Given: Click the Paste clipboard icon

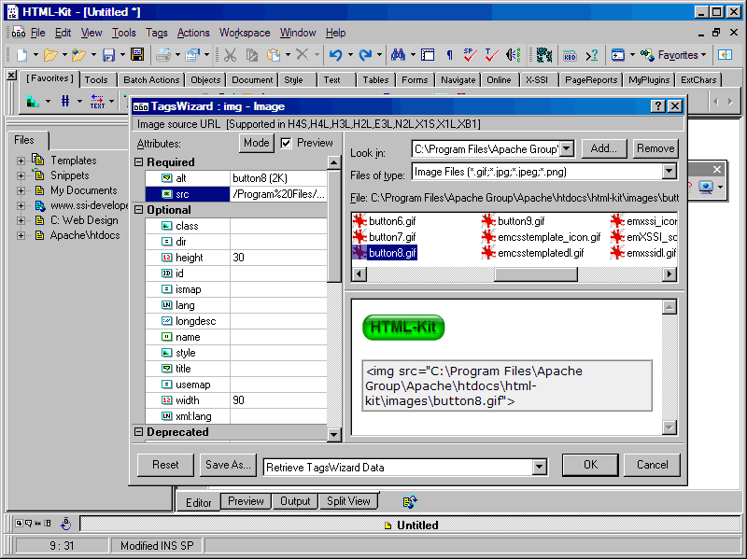Looking at the screenshot, I should coord(274,55).
